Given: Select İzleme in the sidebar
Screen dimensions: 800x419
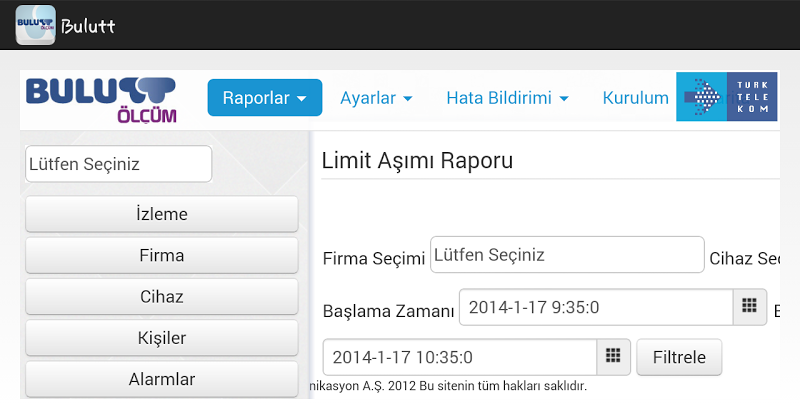Looking at the screenshot, I should tap(162, 214).
